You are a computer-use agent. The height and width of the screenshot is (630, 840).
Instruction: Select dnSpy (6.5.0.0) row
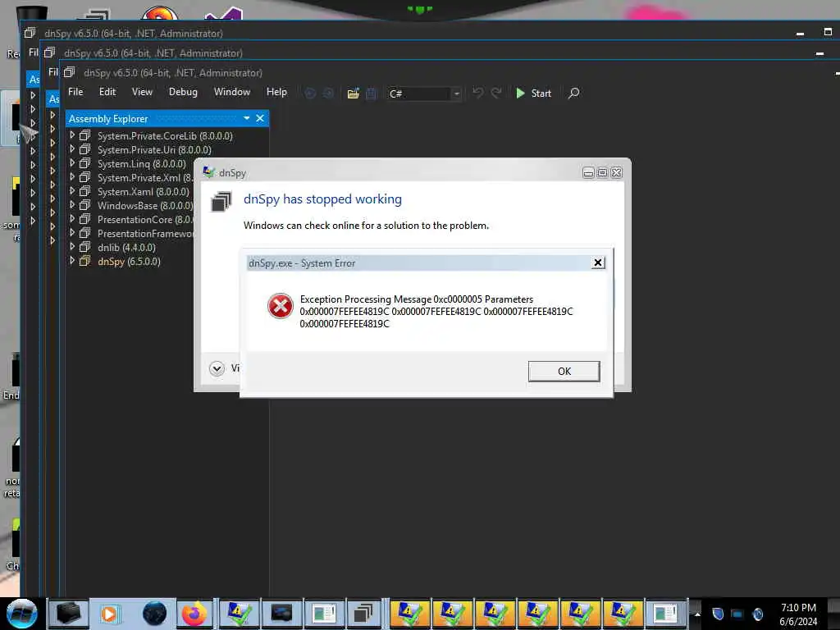tap(130, 261)
